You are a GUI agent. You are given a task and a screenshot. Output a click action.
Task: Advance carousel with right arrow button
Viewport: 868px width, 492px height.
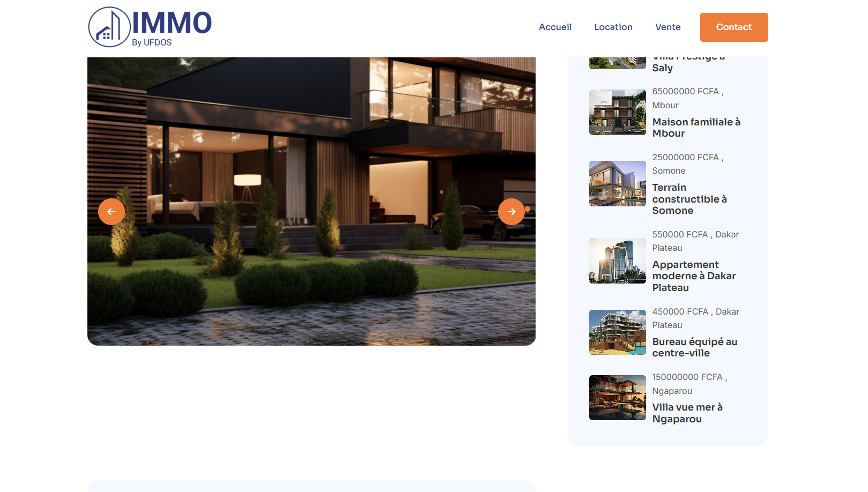(511, 212)
